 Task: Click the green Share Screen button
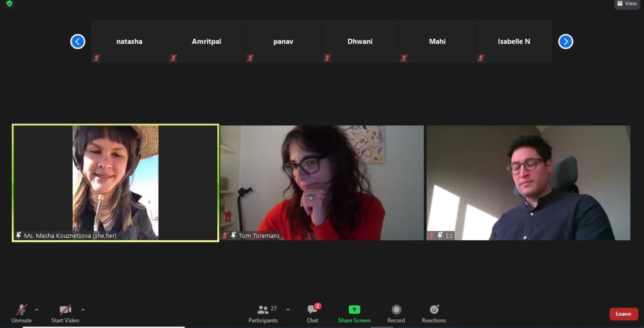click(354, 313)
